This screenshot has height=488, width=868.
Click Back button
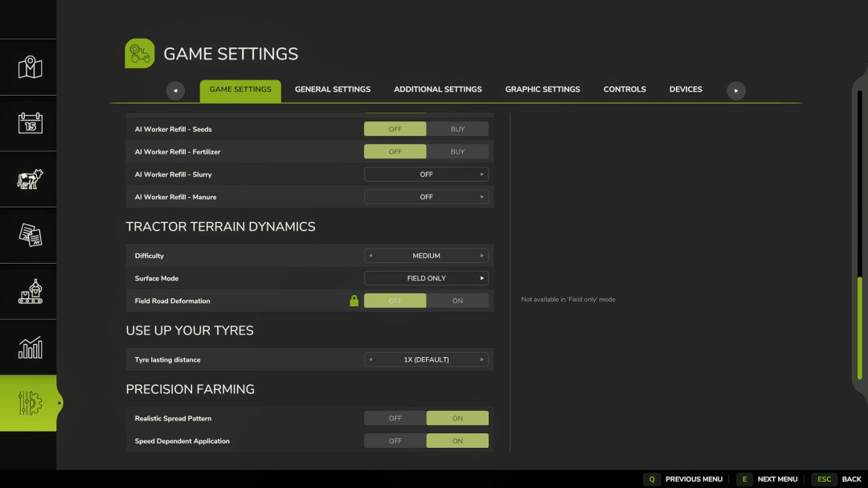851,479
